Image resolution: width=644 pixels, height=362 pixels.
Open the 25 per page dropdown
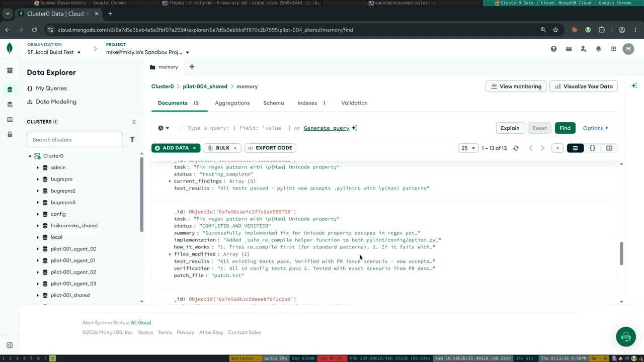(468, 148)
